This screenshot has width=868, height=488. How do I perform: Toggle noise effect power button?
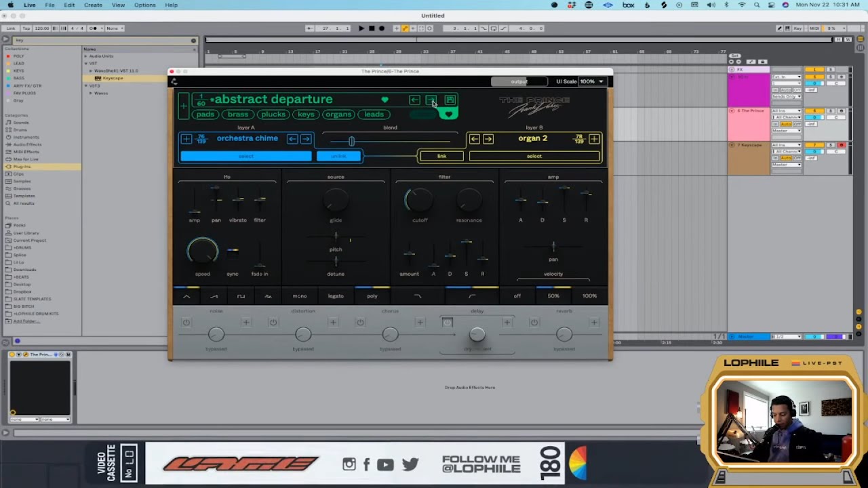click(x=186, y=323)
